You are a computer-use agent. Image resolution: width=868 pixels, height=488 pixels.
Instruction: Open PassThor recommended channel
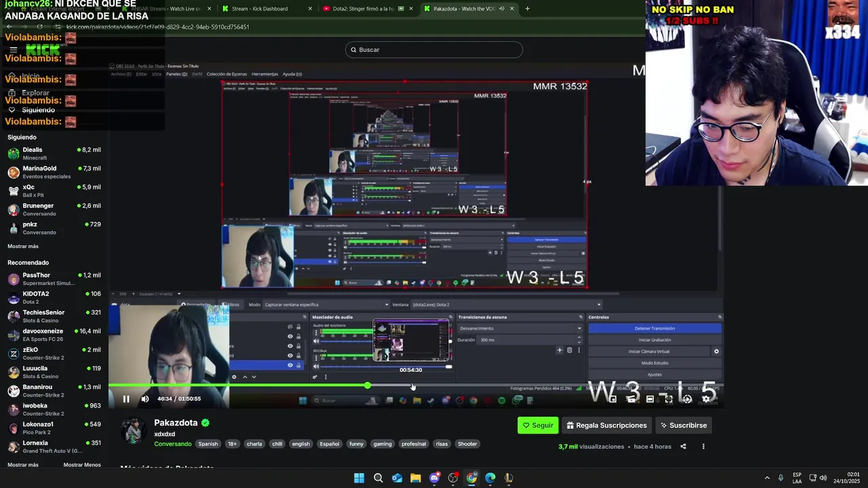coord(54,279)
